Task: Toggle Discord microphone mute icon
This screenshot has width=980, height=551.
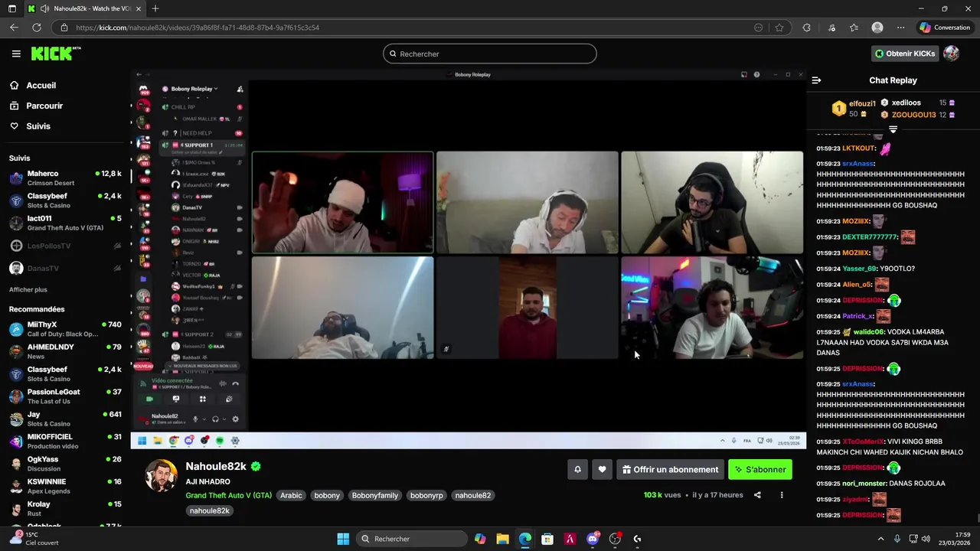Action: tap(195, 419)
